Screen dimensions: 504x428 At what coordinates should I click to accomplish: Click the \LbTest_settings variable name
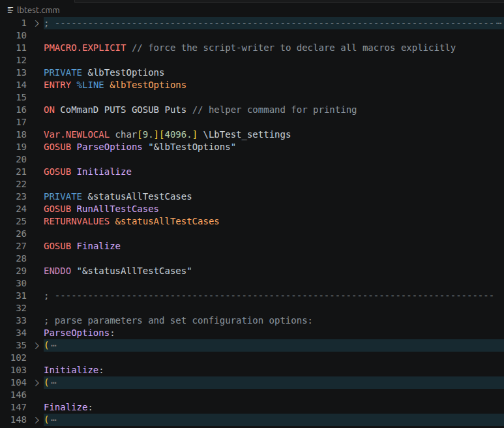click(247, 135)
